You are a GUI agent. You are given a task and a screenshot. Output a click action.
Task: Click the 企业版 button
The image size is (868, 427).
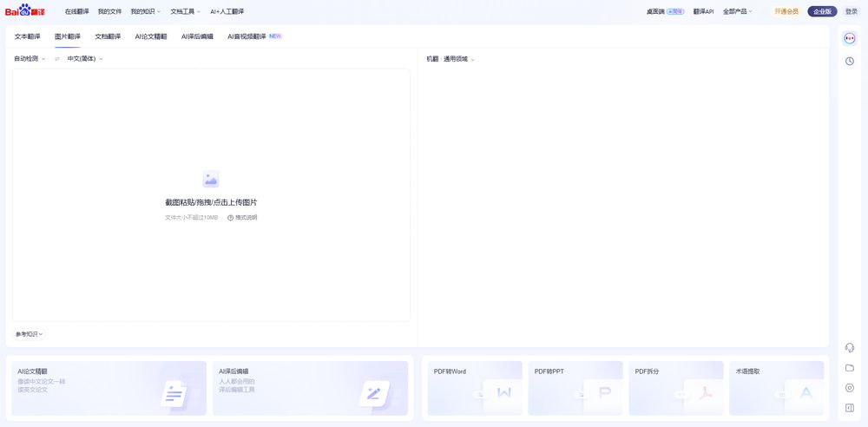(822, 11)
